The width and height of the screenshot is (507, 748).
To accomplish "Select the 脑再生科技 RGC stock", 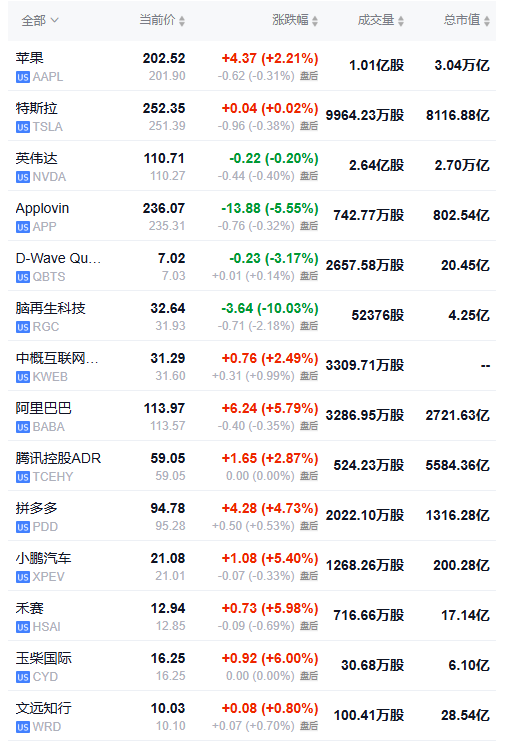I will pos(252,316).
